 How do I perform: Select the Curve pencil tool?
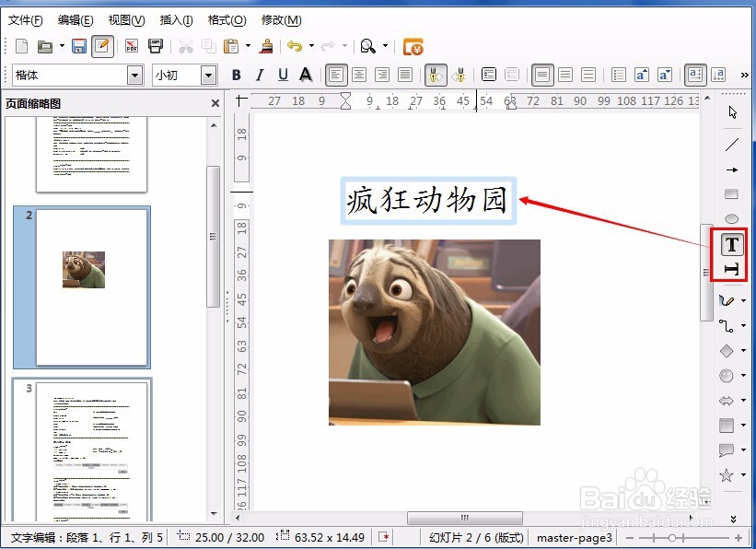tap(727, 300)
